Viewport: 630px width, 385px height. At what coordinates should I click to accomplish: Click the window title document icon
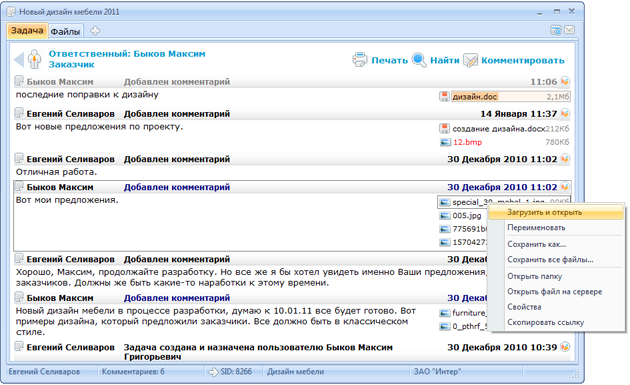(x=12, y=12)
